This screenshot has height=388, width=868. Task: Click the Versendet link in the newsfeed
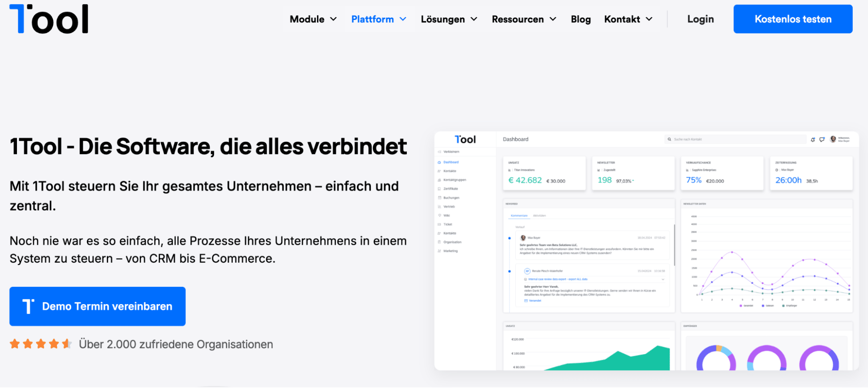tap(535, 301)
